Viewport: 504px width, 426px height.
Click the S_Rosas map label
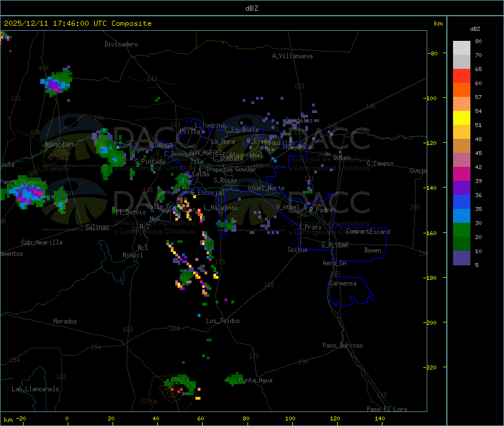(x=225, y=180)
